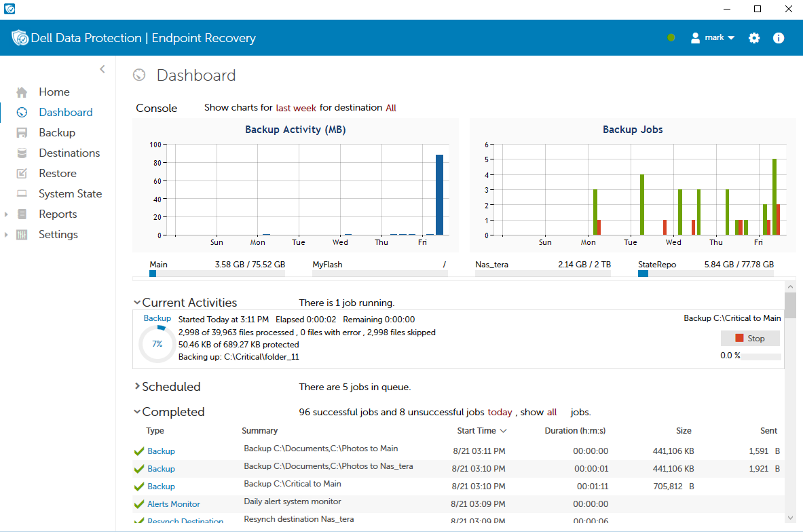Image resolution: width=803 pixels, height=532 pixels.
Task: Collapse the sidebar with chevron arrow
Action: [102, 69]
